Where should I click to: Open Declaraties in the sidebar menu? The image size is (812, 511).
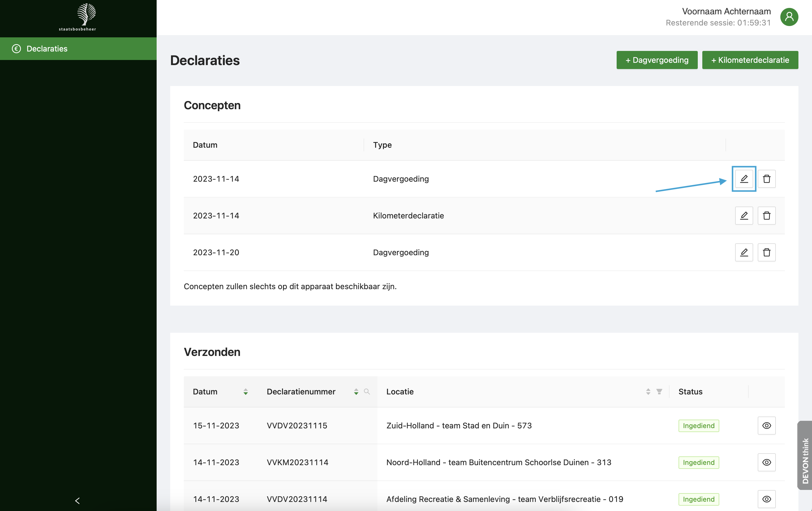pyautogui.click(x=78, y=49)
